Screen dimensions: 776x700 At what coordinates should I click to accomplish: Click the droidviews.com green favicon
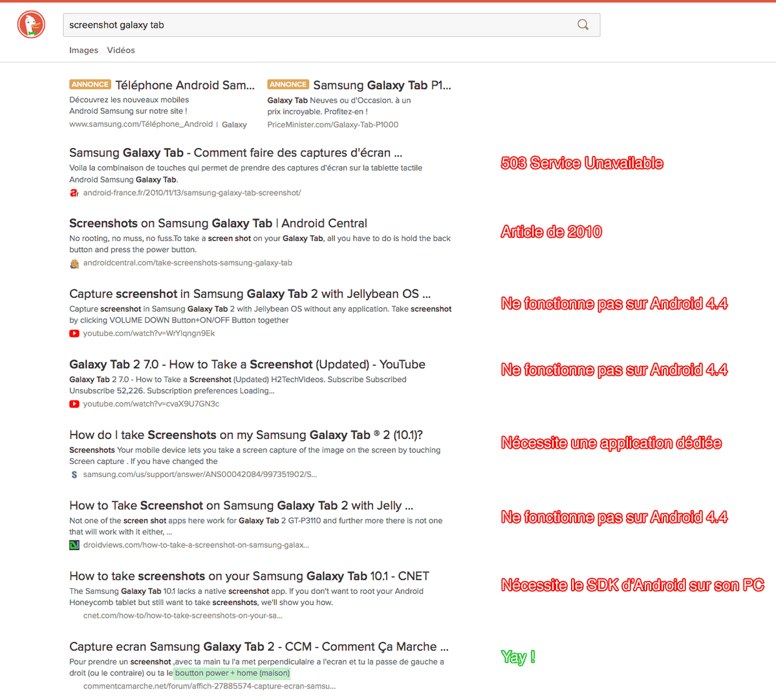click(74, 545)
